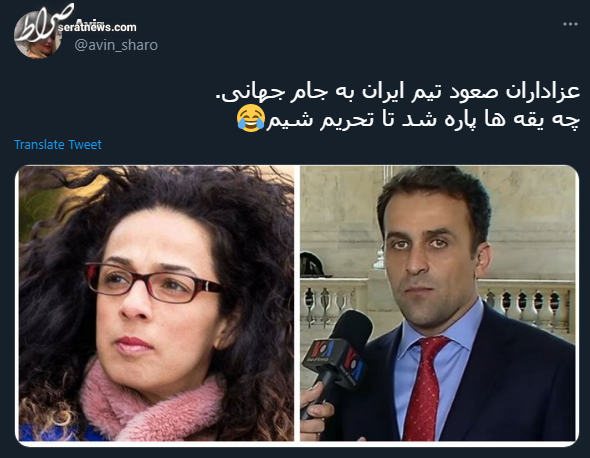Click the seratnews.com watermark text
Viewport: 590px width, 458px height.
97,27
